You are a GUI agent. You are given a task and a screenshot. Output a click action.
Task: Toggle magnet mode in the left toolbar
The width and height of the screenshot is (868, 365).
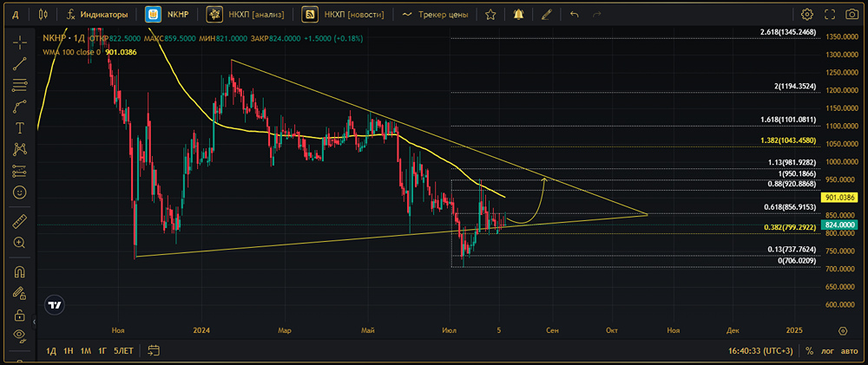pos(21,271)
